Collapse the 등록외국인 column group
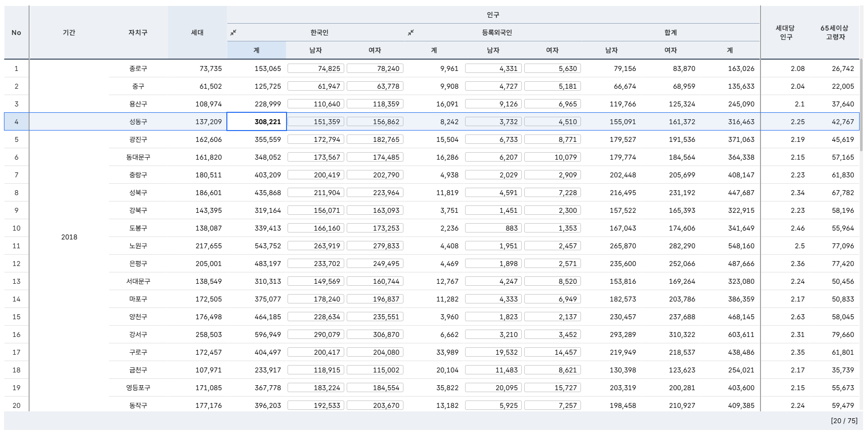The image size is (868, 434). (x=411, y=33)
